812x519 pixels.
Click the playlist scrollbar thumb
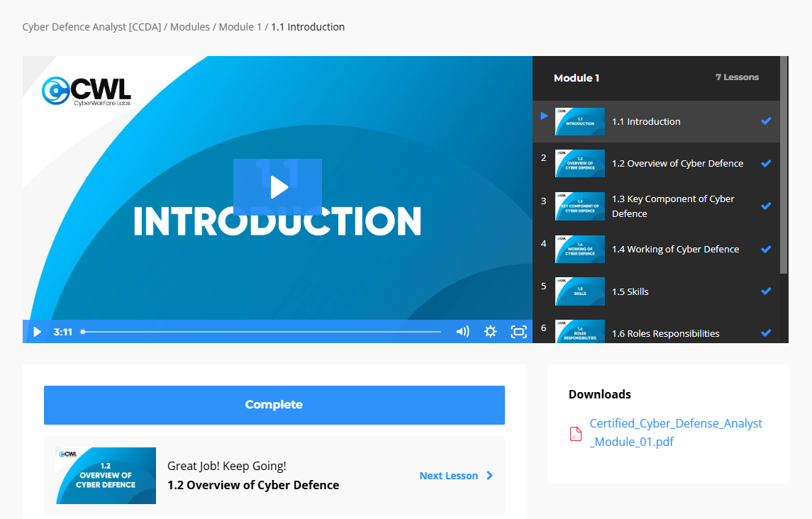(784, 164)
